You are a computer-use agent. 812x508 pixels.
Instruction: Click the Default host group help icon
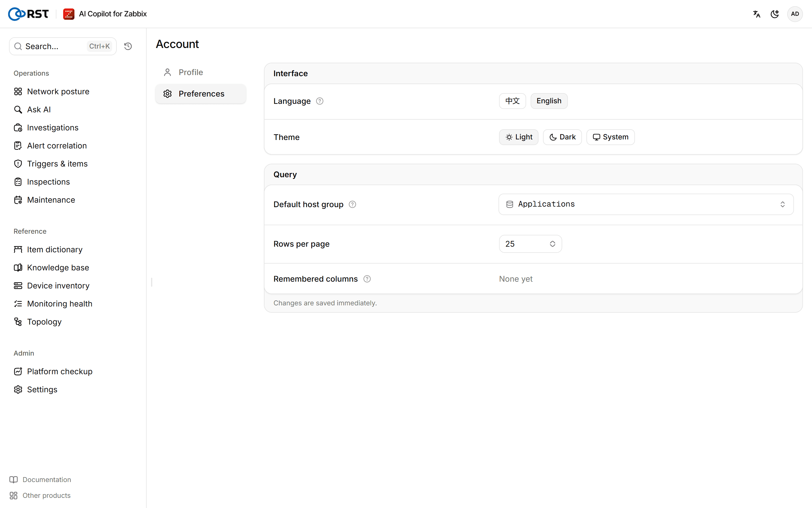(352, 204)
